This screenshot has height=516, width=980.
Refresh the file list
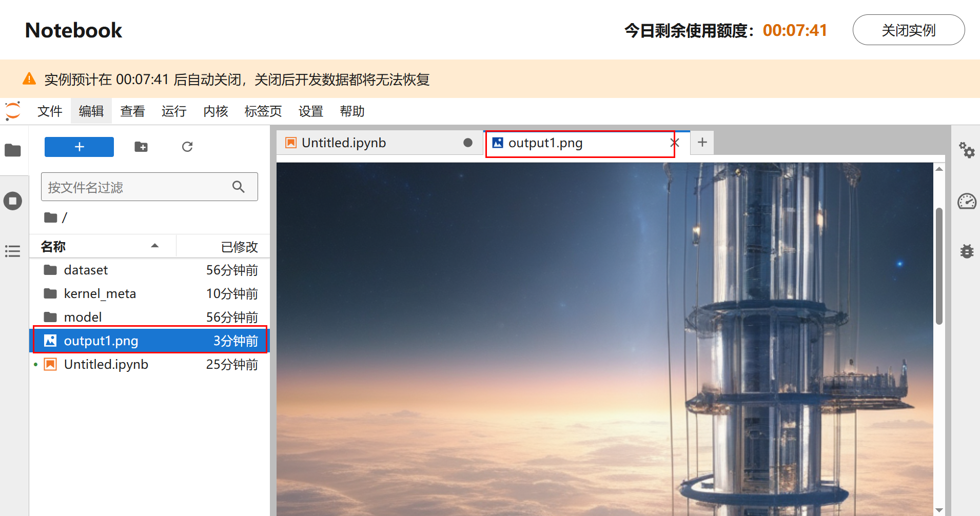click(187, 147)
